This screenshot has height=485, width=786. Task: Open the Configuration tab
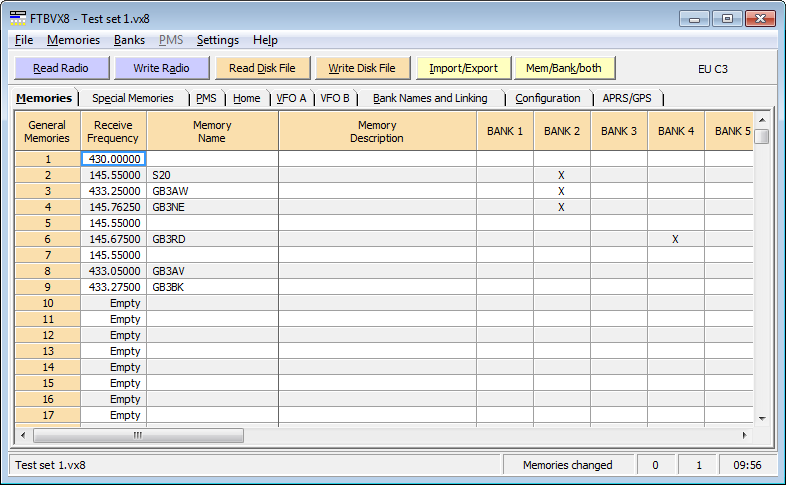547,98
